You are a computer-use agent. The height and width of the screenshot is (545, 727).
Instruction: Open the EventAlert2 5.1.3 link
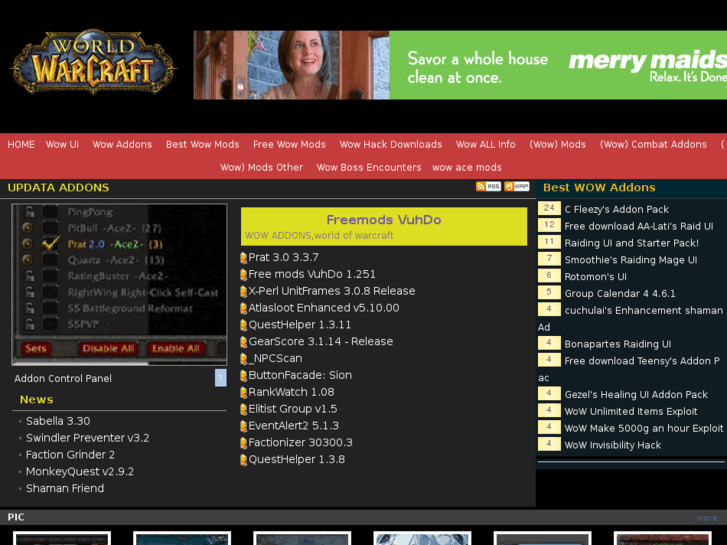point(293,425)
